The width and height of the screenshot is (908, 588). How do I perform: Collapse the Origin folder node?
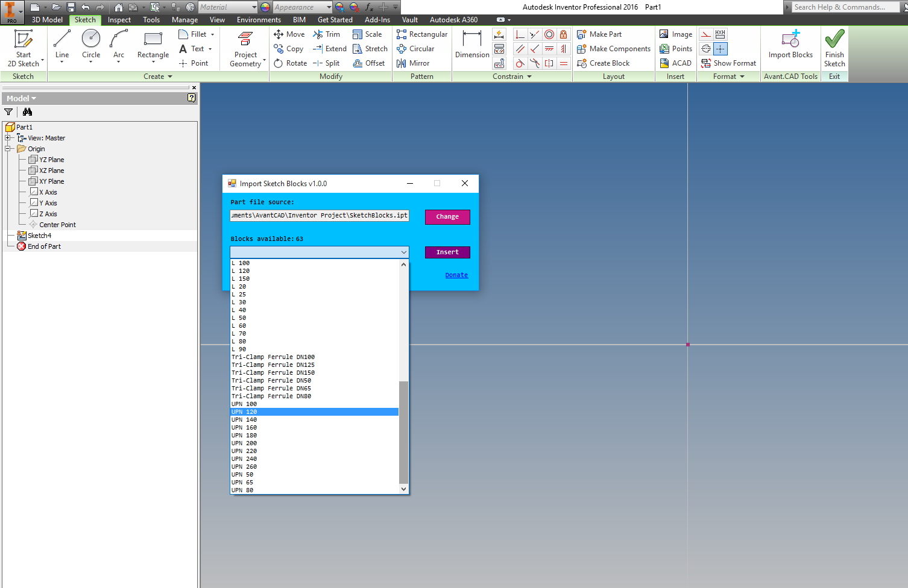pyautogui.click(x=8, y=149)
